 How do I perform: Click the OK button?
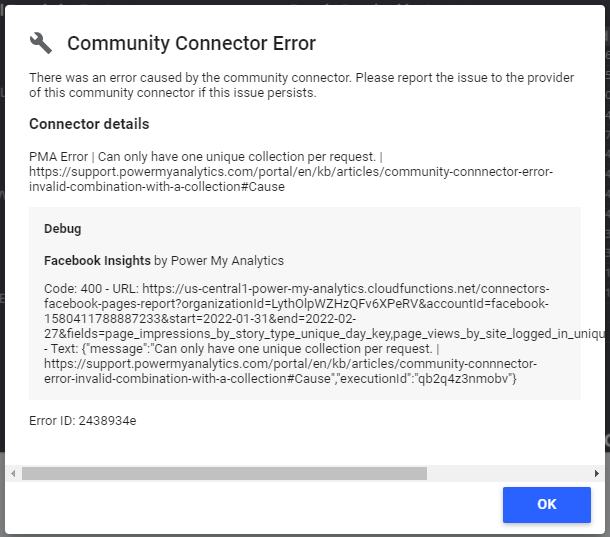click(546, 504)
